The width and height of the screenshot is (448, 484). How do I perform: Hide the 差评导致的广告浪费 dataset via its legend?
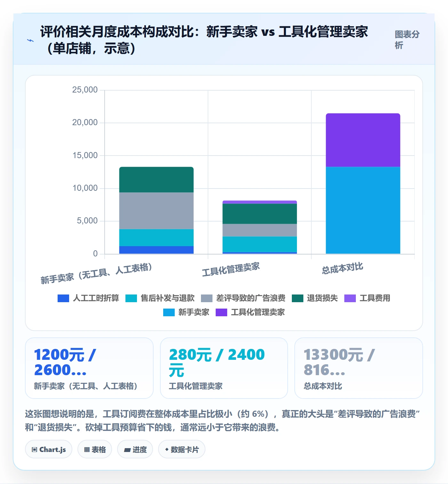click(x=243, y=298)
